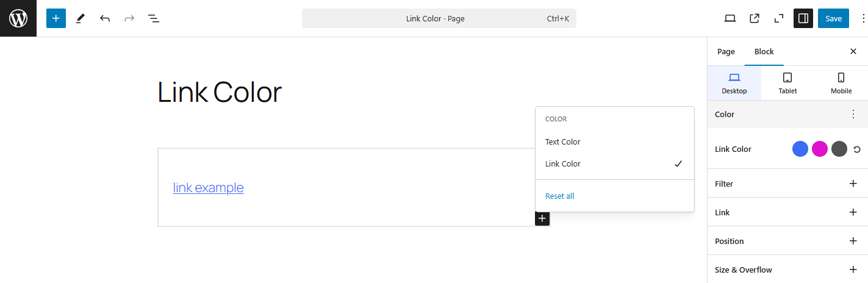Pick the dark gray Link Color swatch

tap(839, 149)
